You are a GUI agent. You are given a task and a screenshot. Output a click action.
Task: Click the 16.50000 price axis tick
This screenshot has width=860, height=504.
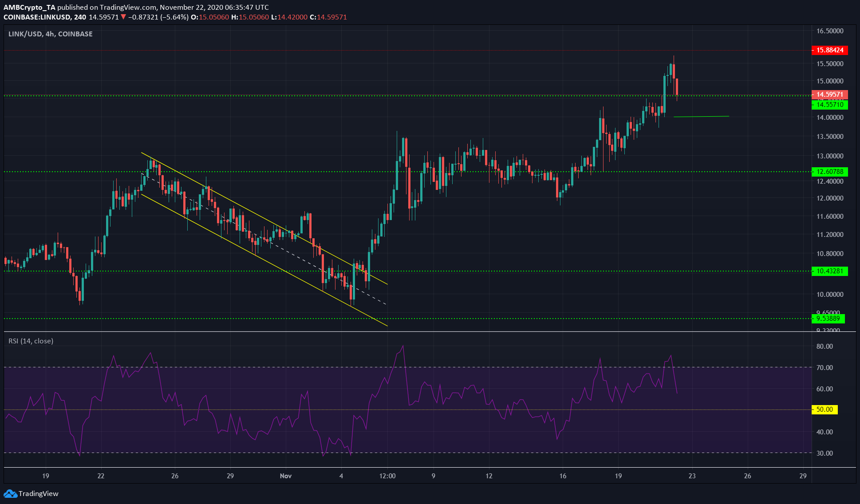coord(830,31)
